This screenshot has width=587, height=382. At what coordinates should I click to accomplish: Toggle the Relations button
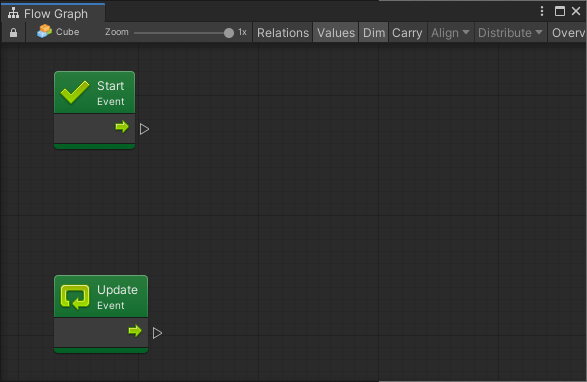coord(283,33)
